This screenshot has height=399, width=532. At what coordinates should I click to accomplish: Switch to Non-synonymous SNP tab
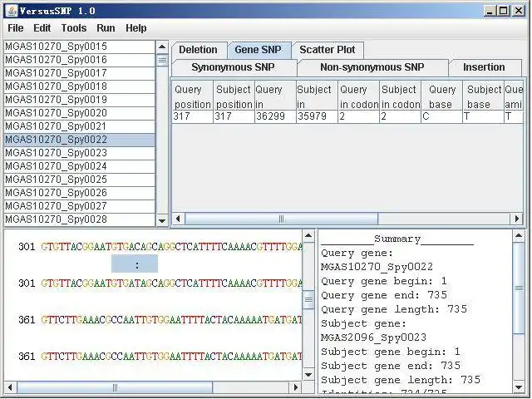coord(372,67)
